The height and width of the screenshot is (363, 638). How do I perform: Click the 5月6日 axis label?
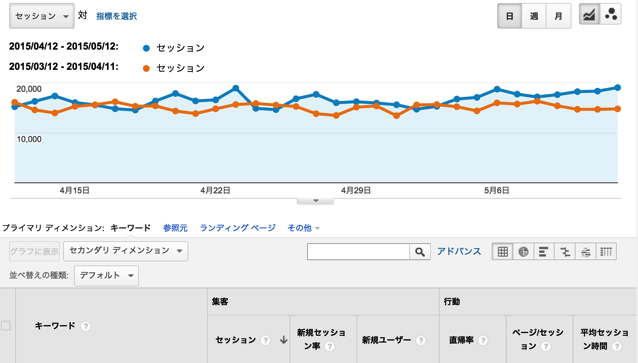tap(497, 190)
